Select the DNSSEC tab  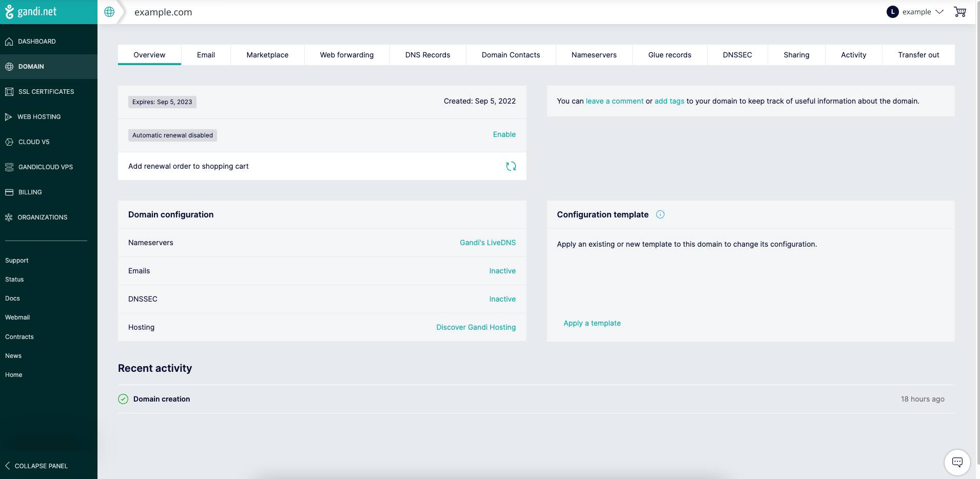[737, 55]
